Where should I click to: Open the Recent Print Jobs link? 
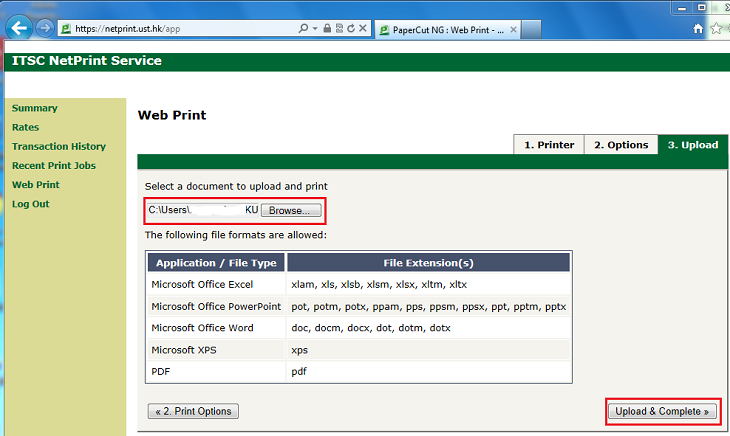tap(53, 166)
